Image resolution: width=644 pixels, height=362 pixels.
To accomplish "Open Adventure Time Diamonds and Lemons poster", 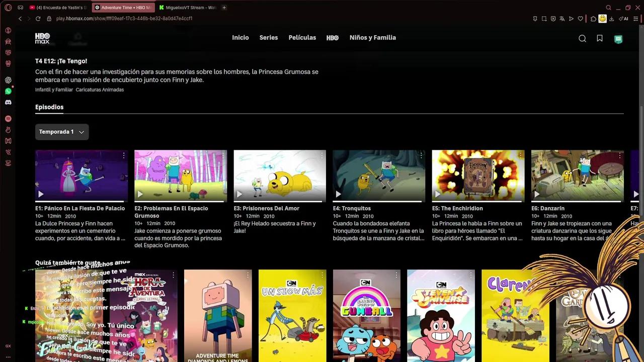I will [x=218, y=316].
